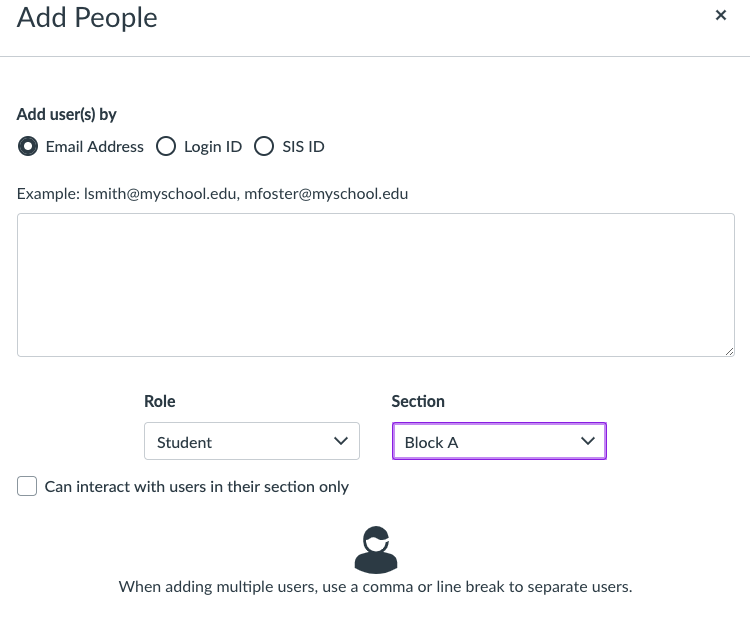Pick the SIS ID radio option
This screenshot has height=624, width=750.
pos(264,146)
